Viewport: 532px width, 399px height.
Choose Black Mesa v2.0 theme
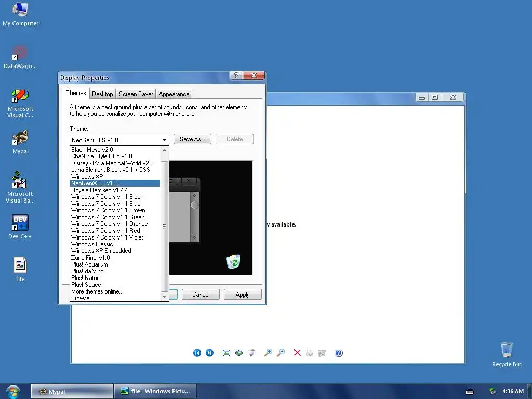coord(115,150)
